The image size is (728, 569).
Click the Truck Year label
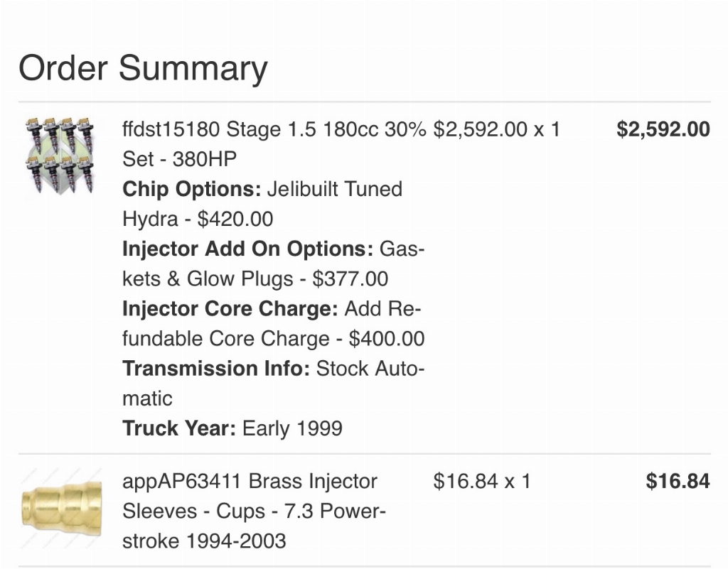tap(179, 428)
